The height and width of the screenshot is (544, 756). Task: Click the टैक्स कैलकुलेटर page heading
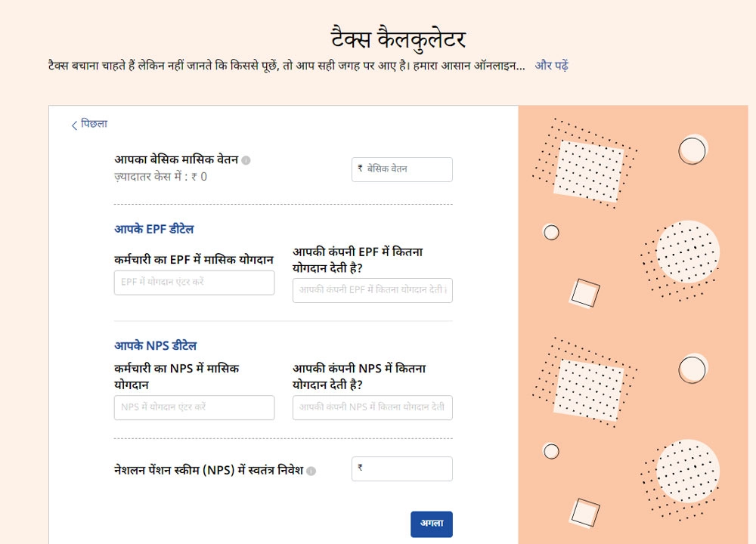click(398, 38)
